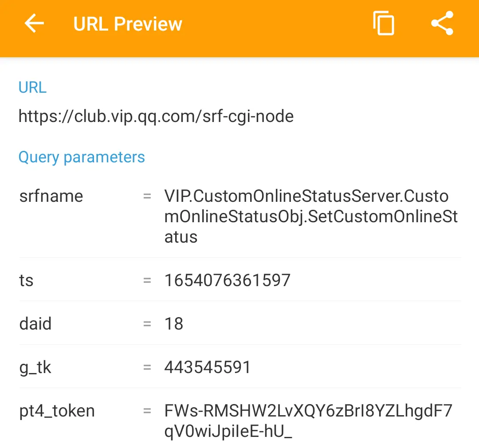Tap the equals sign beside srfname
The image size is (479, 448).
(147, 196)
